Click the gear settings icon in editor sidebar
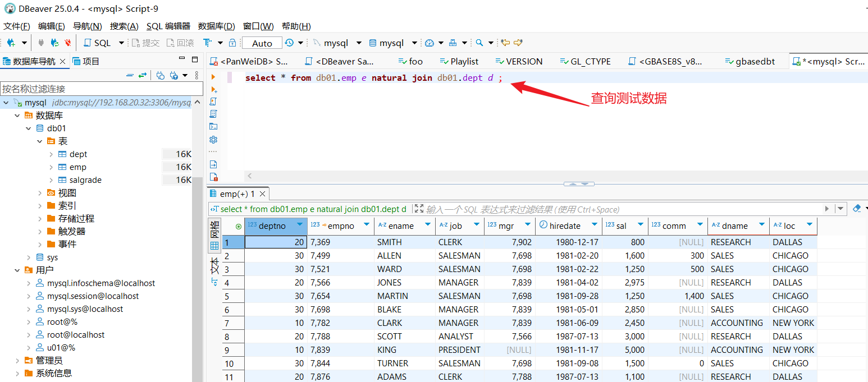This screenshot has width=868, height=382. pyautogui.click(x=213, y=140)
